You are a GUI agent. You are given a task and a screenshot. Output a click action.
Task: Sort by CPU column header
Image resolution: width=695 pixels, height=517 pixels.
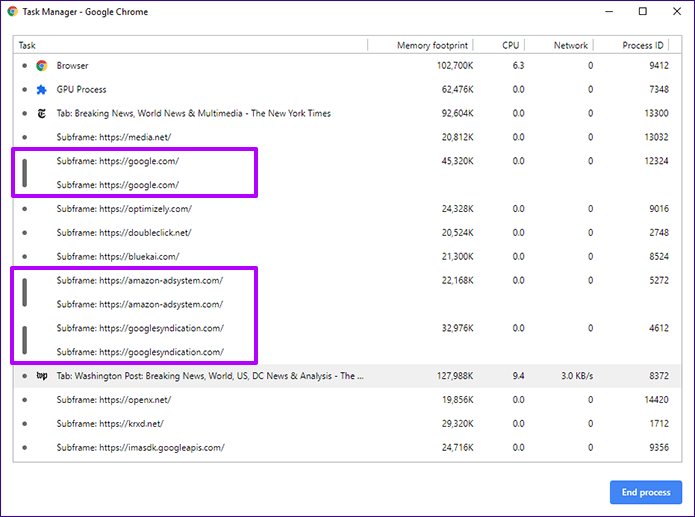[499, 45]
